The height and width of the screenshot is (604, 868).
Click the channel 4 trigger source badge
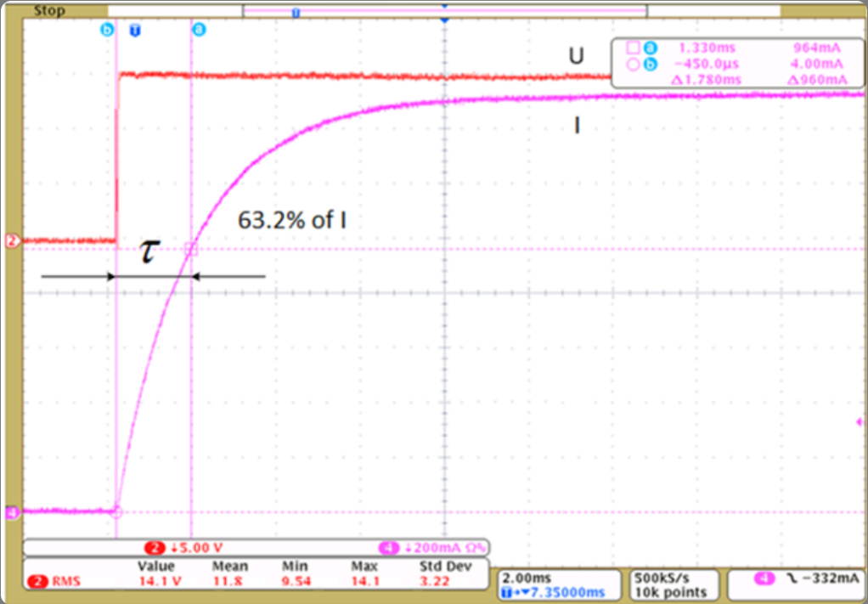764,579
